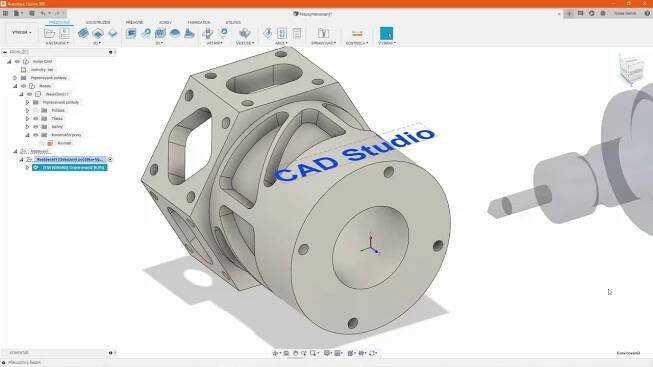Generate the setup sheet document icon
The width and height of the screenshot is (653, 367).
click(297, 33)
